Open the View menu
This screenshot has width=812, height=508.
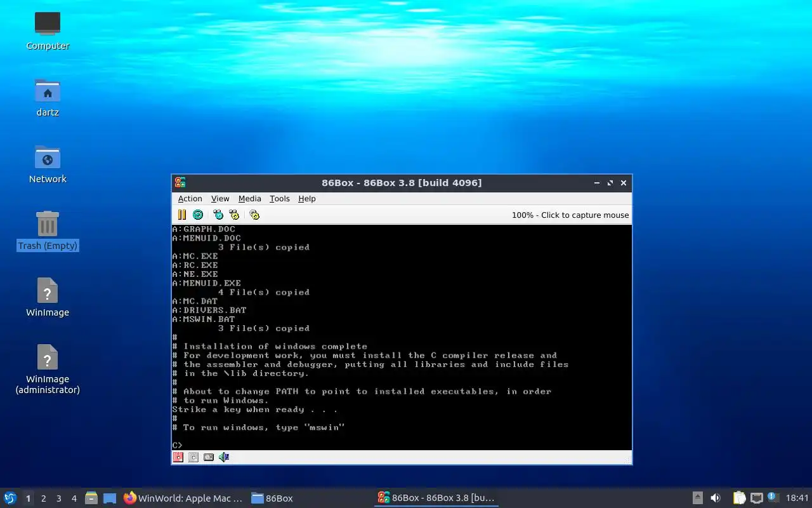click(220, 199)
